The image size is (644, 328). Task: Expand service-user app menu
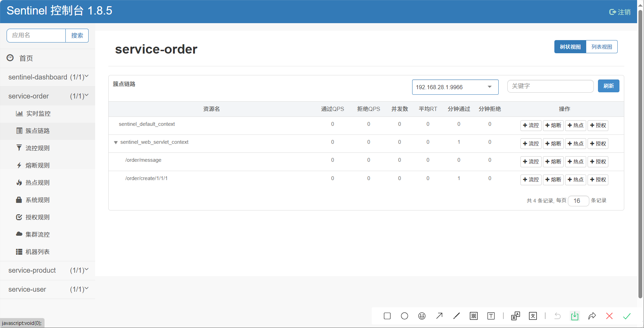(47, 289)
